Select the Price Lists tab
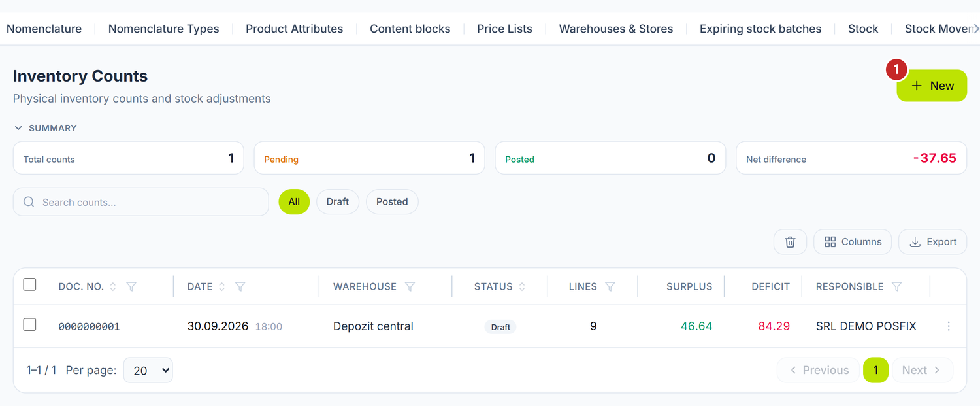 tap(505, 29)
